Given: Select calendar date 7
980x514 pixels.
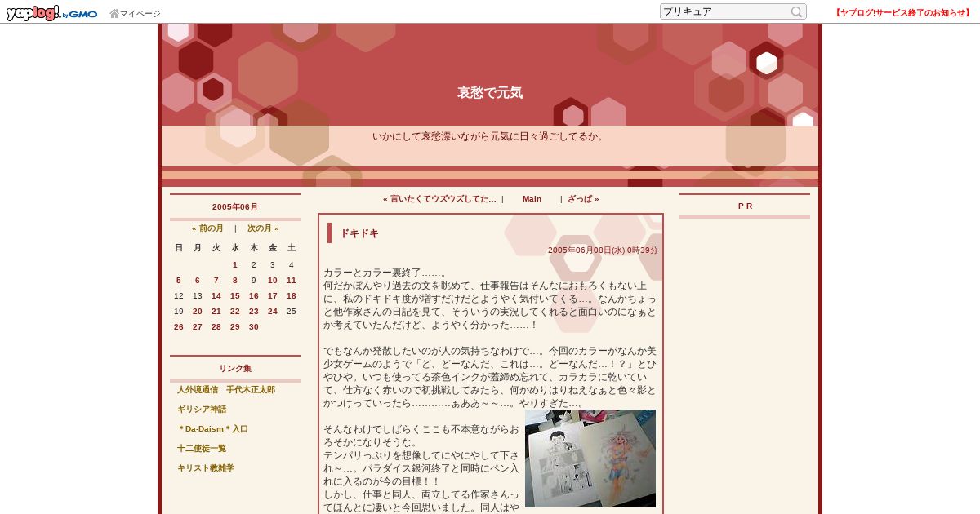Looking at the screenshot, I should tap(216, 281).
